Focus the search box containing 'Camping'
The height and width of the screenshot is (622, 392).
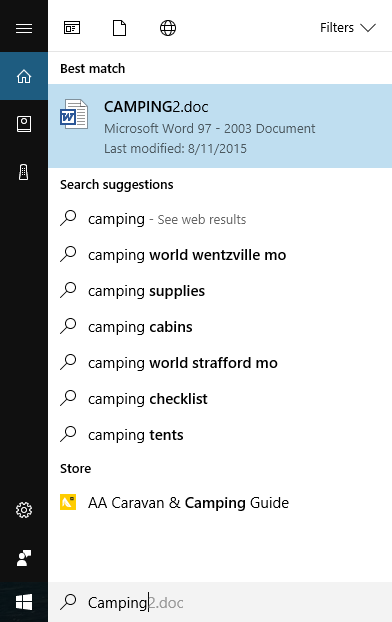[x=220, y=602]
